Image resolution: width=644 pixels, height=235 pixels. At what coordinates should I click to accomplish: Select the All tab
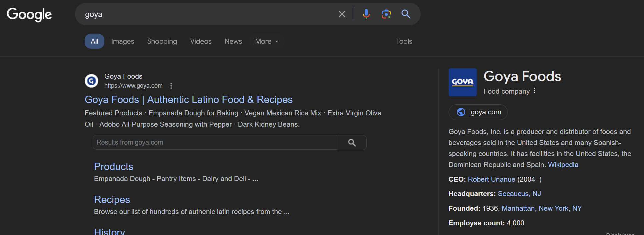coord(94,41)
